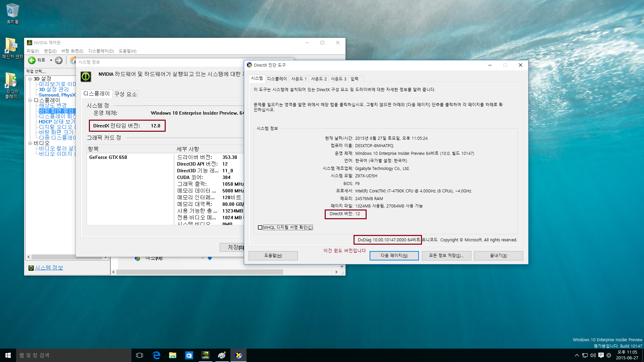Open the 바탕 화면(E) menu
Screen dimensions: 644x362
click(x=72, y=51)
